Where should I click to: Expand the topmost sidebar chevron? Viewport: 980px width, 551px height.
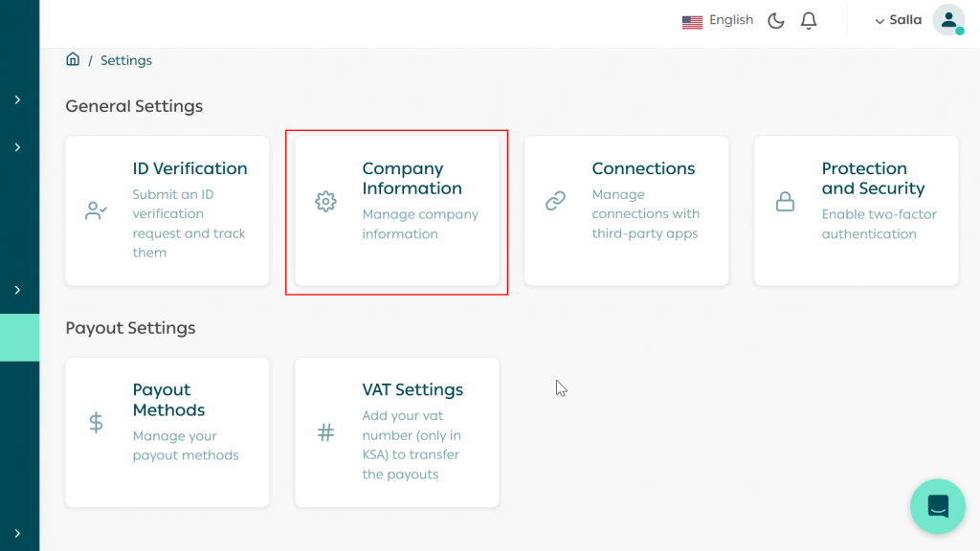click(17, 99)
